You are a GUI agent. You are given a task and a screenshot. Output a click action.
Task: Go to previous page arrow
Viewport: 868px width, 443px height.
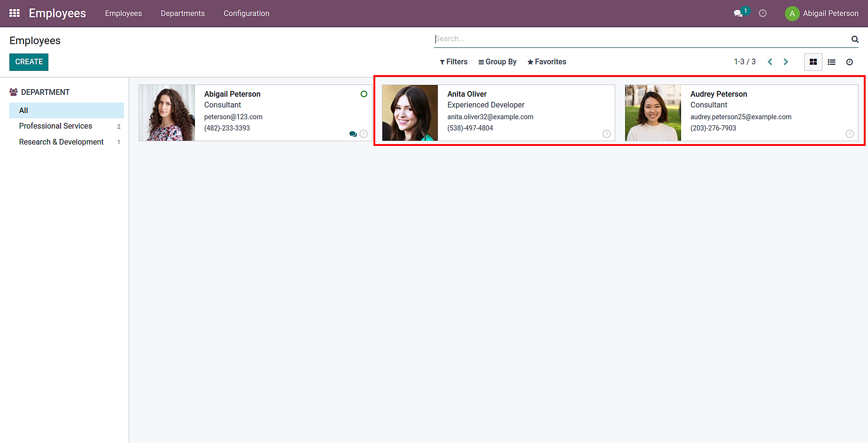tap(770, 62)
